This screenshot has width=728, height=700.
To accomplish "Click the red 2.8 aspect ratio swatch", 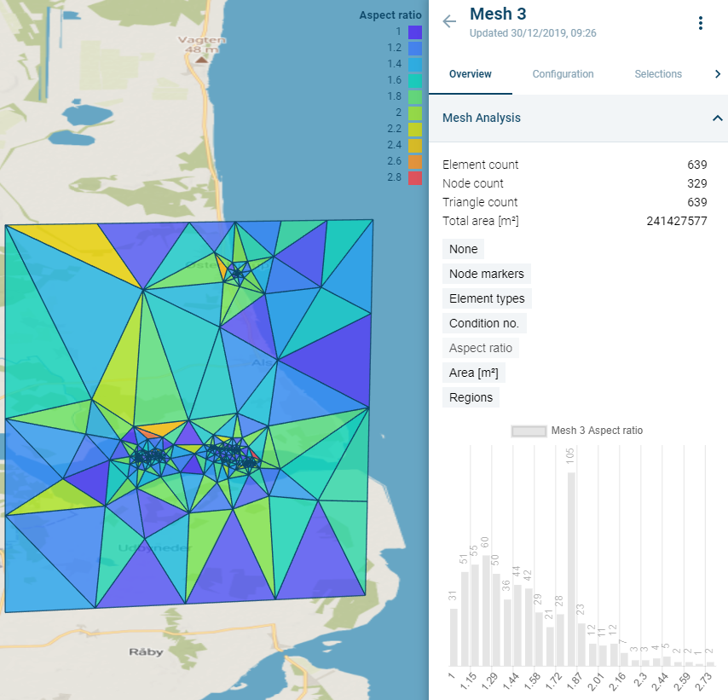I will 415,178.
